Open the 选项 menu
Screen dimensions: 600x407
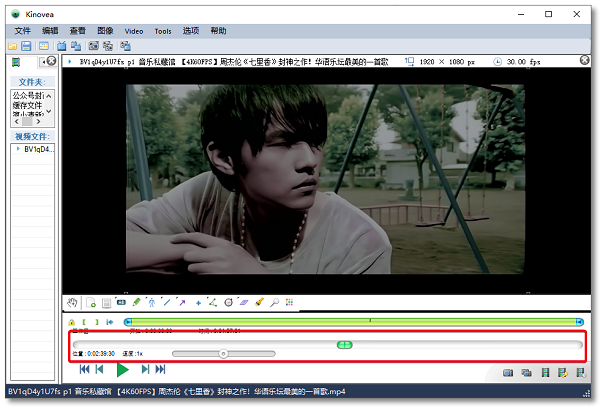click(x=192, y=31)
